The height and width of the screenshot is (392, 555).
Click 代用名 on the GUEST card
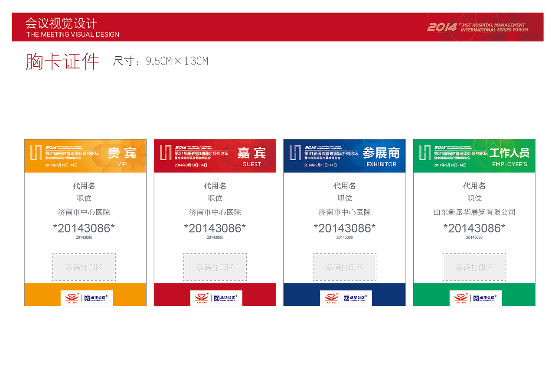pyautogui.click(x=215, y=186)
